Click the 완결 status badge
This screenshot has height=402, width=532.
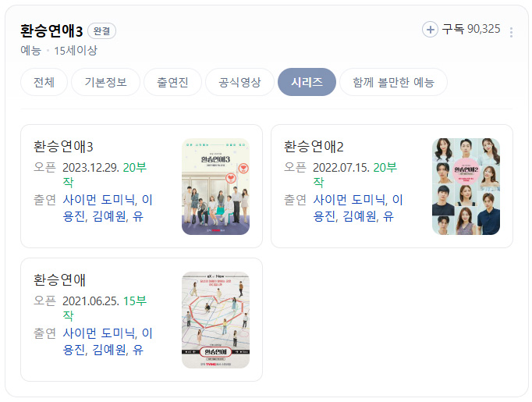(x=101, y=31)
